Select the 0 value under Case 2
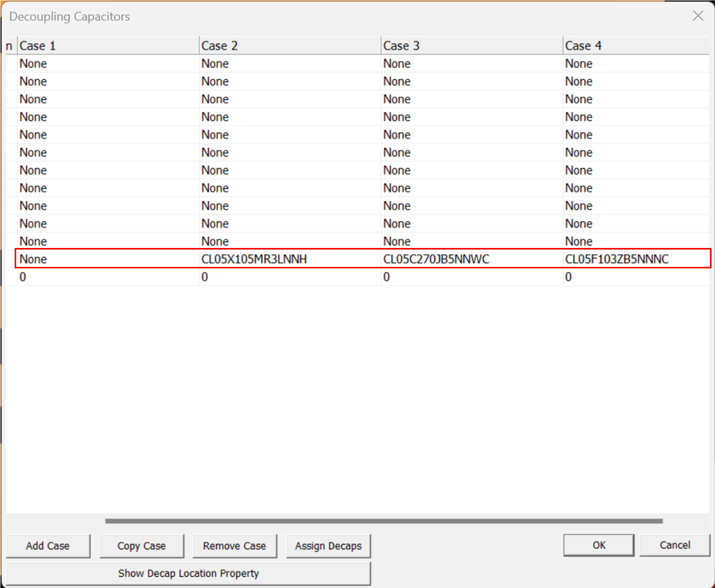The height and width of the screenshot is (588, 715). pyautogui.click(x=205, y=277)
